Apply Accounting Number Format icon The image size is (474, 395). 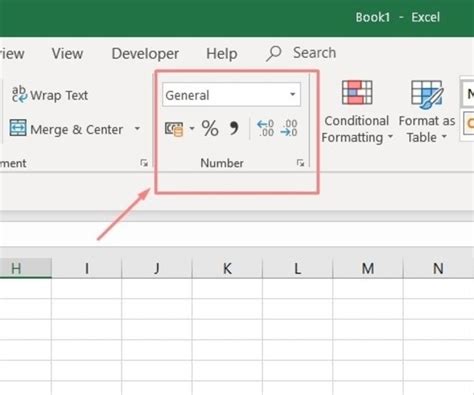174,128
